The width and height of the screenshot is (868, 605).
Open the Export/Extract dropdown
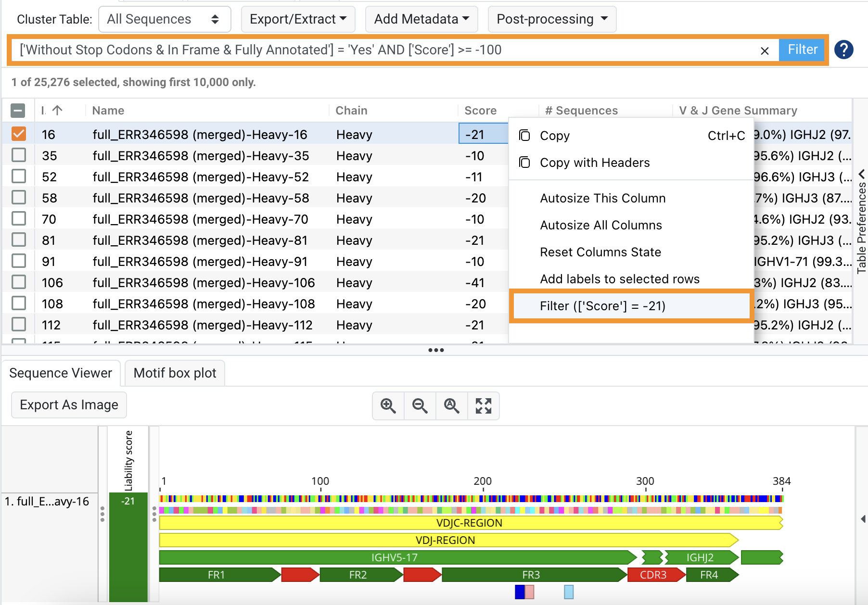click(298, 19)
